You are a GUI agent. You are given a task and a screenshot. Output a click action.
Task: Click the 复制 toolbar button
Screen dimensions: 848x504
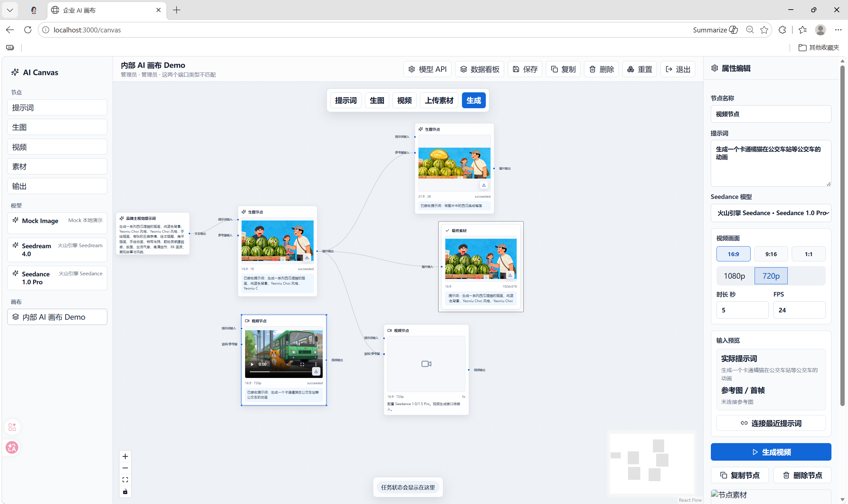pos(563,69)
